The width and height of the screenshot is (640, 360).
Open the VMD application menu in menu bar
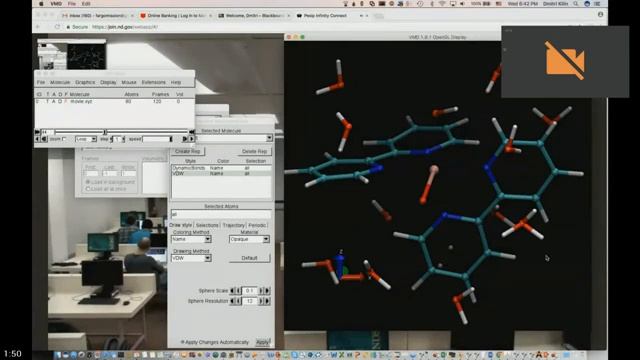tap(56, 4)
